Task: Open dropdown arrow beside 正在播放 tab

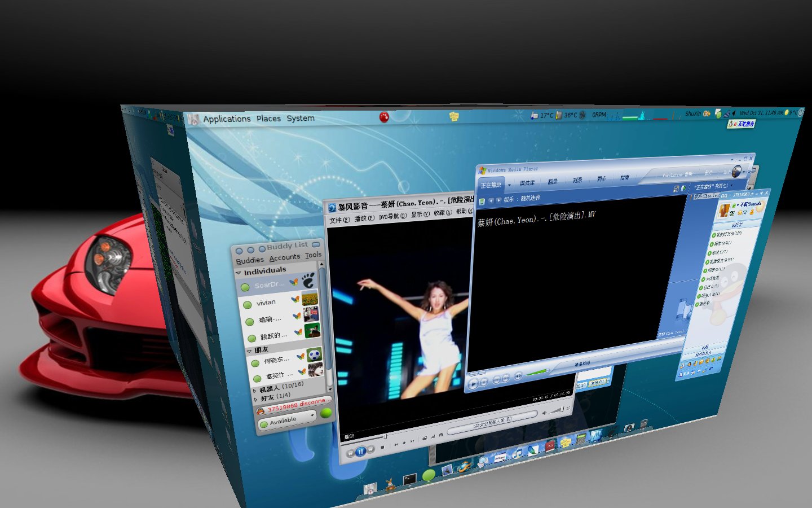Action: pos(509,185)
